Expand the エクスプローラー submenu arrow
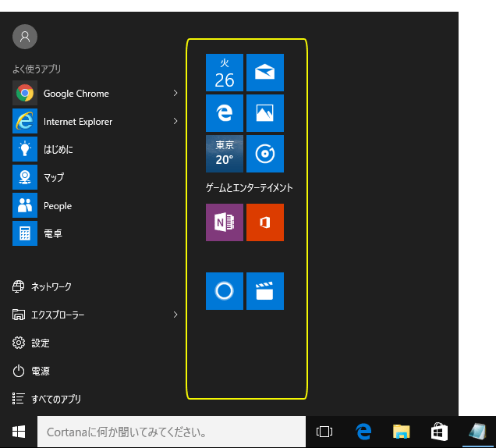This screenshot has width=496, height=448. tap(175, 315)
